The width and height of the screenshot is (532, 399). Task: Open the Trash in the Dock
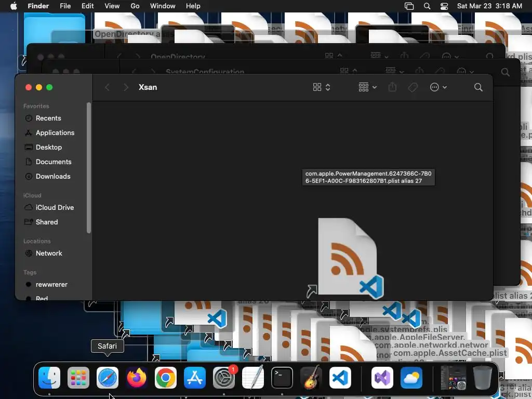[x=483, y=378]
